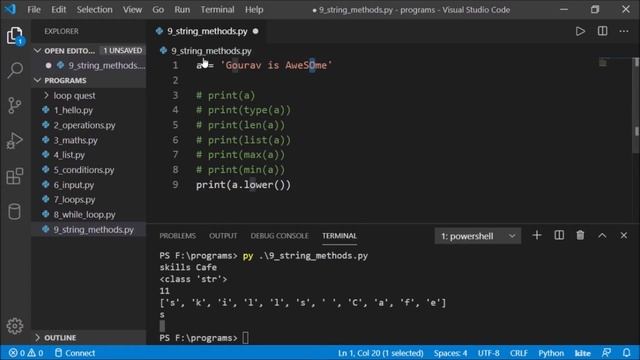Open 6_input.py in the explorer

click(x=73, y=185)
